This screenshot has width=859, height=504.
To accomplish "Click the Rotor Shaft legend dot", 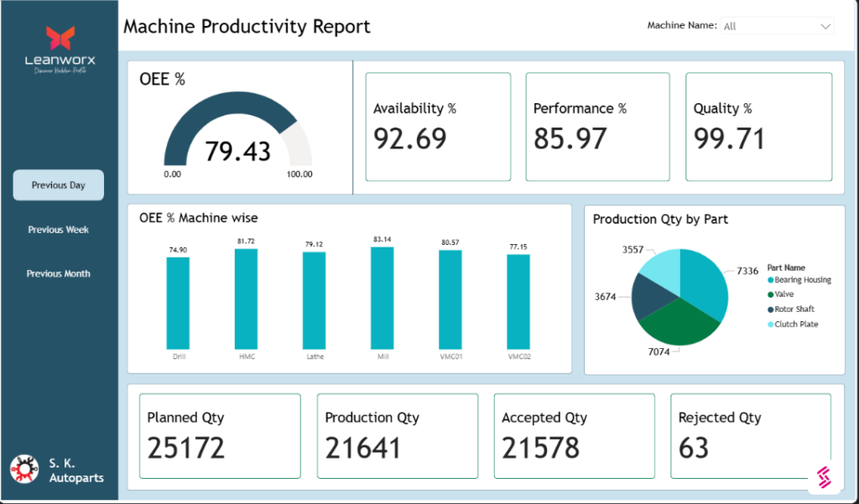I will point(770,309).
